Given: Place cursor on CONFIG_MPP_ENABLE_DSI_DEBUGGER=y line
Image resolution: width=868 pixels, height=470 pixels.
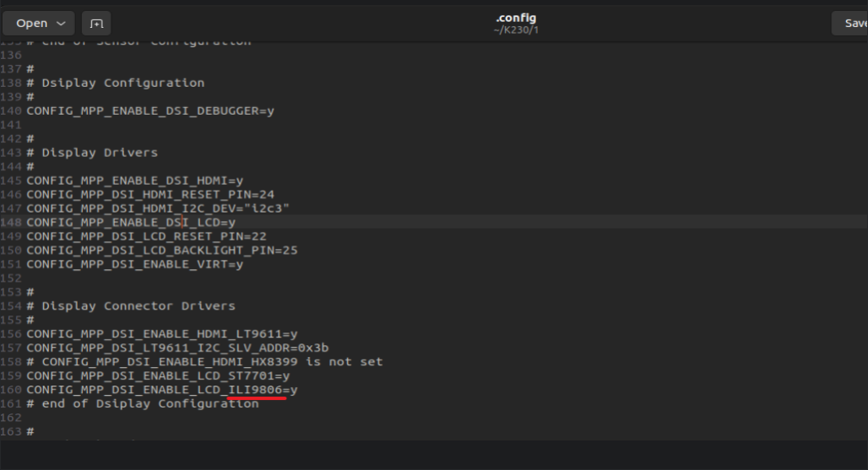Looking at the screenshot, I should pos(149,111).
